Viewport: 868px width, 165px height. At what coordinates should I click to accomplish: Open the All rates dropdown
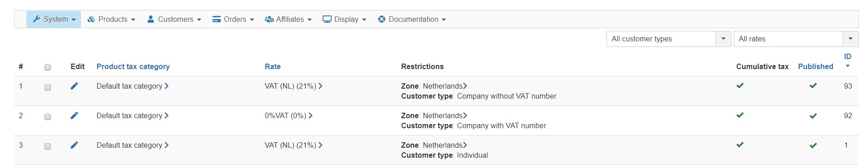tap(796, 39)
